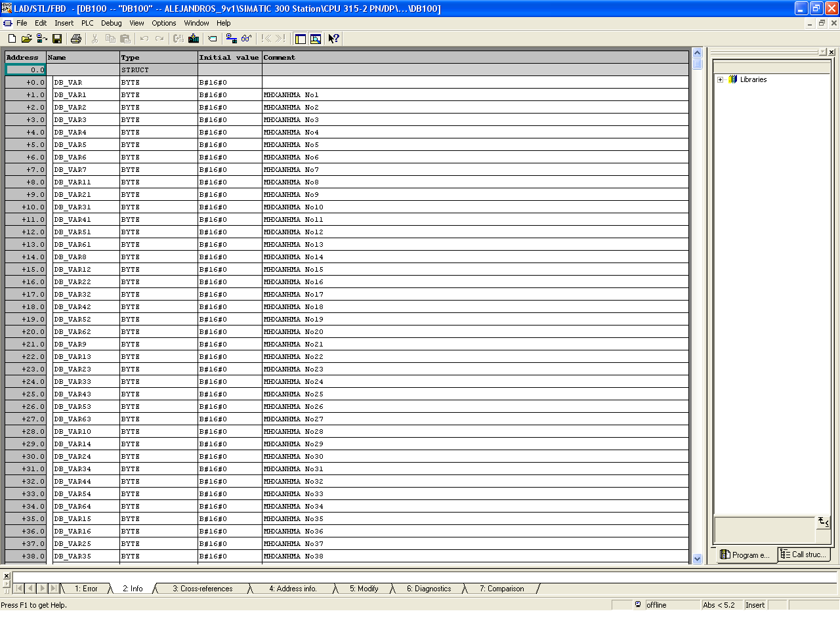Click the address cell +15.0
The image size is (840, 630).
coord(26,270)
